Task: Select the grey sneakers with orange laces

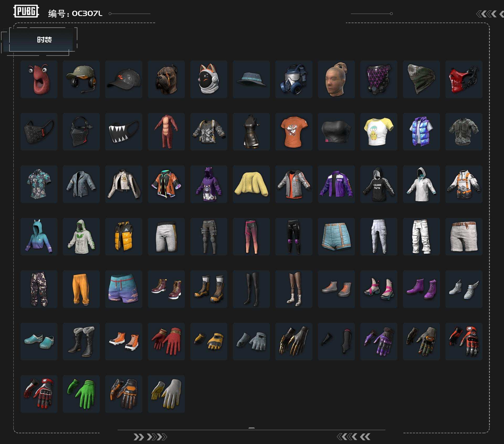Action: (336, 289)
